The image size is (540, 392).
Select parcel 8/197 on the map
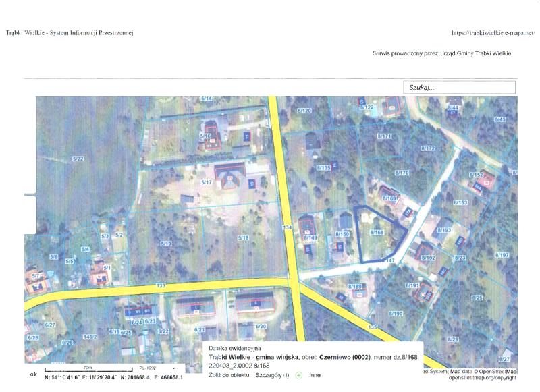click(502, 255)
